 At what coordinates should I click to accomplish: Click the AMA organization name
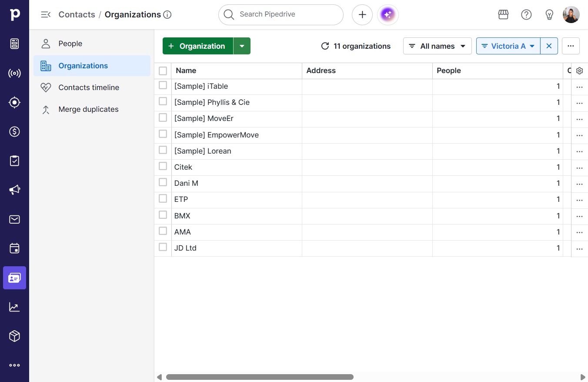point(183,232)
